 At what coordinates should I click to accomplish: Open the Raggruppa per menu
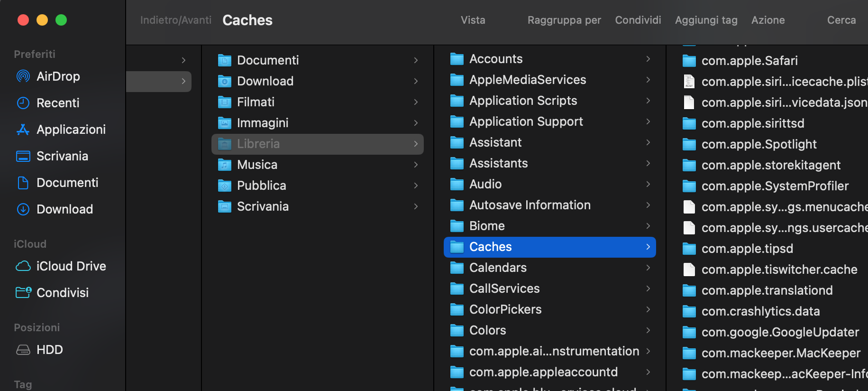coord(564,20)
